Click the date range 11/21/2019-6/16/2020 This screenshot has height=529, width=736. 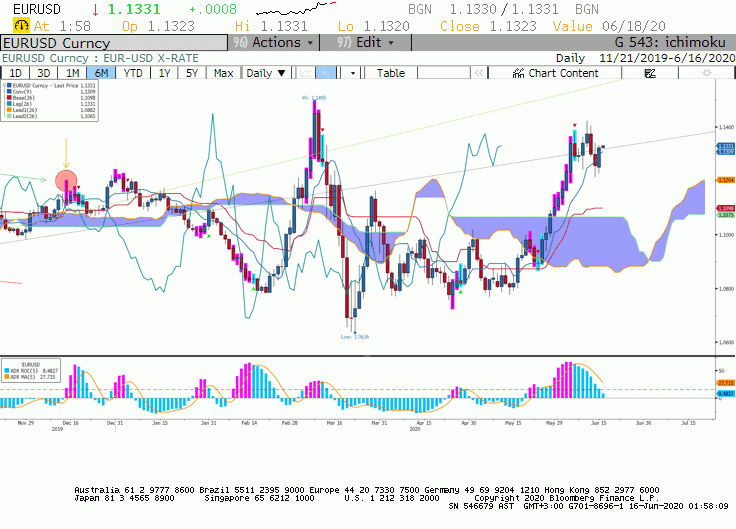667,58
